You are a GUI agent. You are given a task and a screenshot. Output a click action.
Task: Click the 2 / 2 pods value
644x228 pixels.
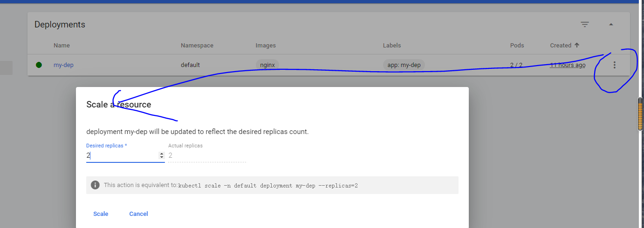click(516, 65)
